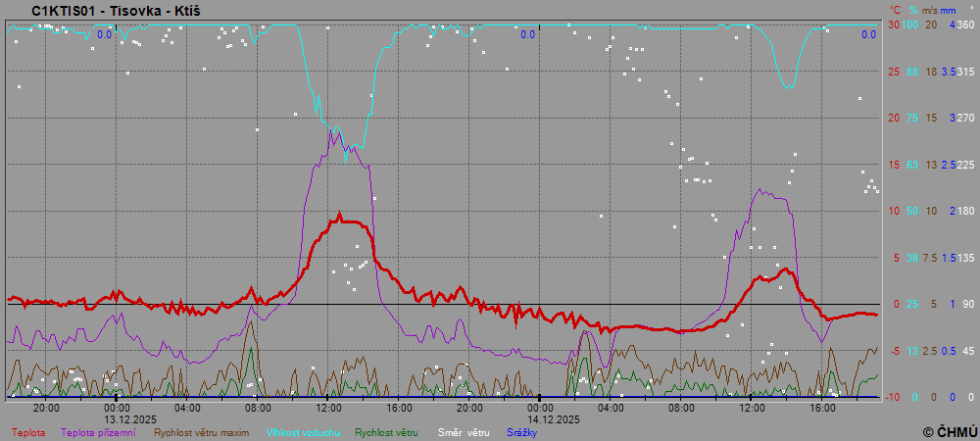Select the red Teplota legend label
This screenshot has width=980, height=441.
(x=28, y=431)
